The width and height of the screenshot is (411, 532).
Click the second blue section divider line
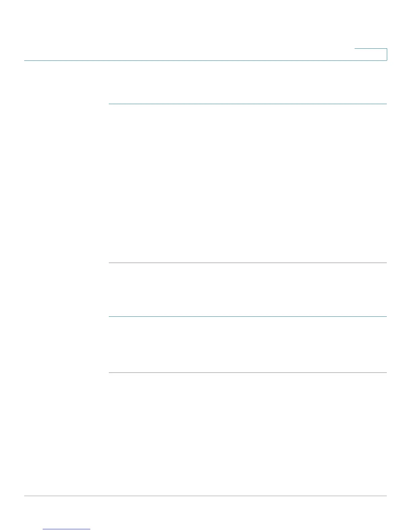click(x=248, y=263)
